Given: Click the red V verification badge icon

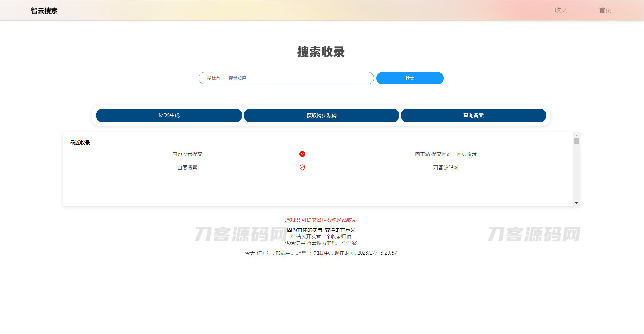Looking at the screenshot, I should [x=302, y=154].
